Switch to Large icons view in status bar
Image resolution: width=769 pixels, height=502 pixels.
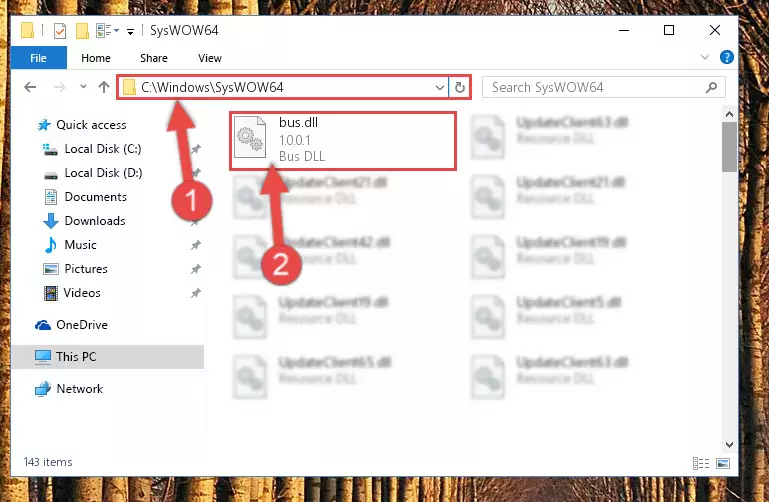click(723, 463)
